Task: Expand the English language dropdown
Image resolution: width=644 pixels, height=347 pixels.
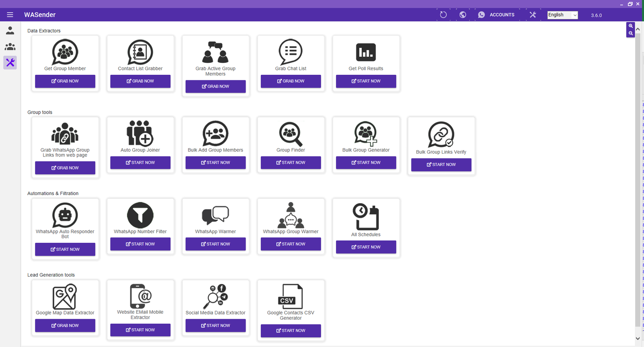Action: 562,15
